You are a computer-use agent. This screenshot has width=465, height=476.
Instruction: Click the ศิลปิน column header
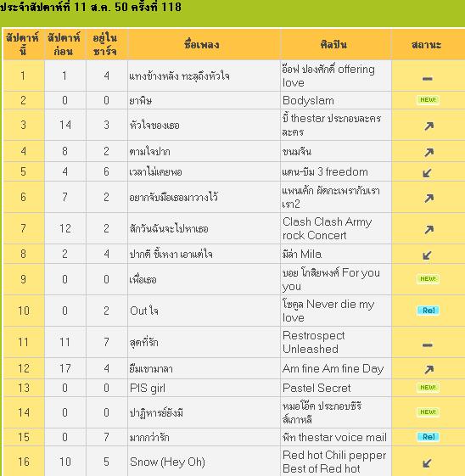click(333, 45)
